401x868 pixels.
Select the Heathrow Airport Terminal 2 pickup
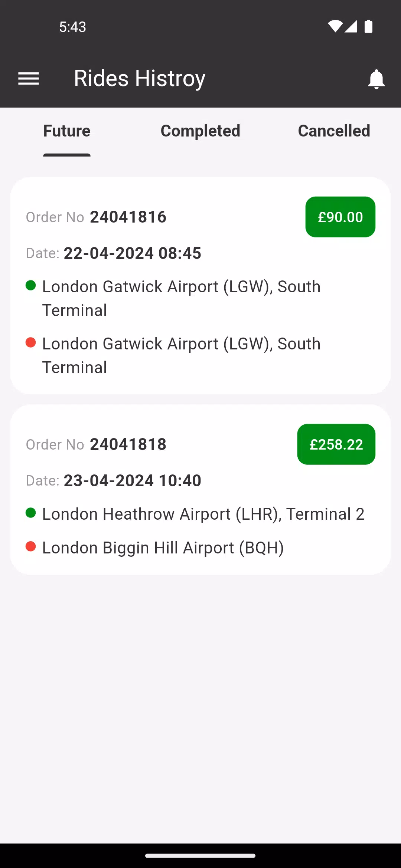pyautogui.click(x=203, y=514)
